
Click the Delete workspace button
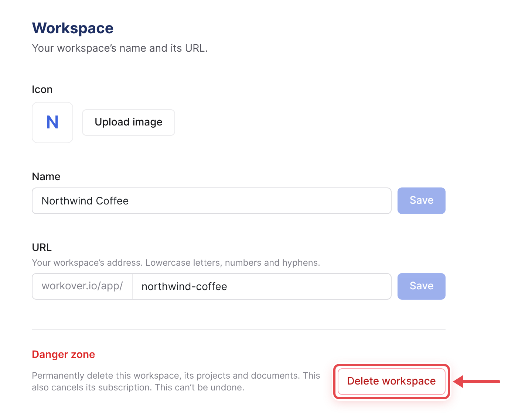tap(392, 381)
